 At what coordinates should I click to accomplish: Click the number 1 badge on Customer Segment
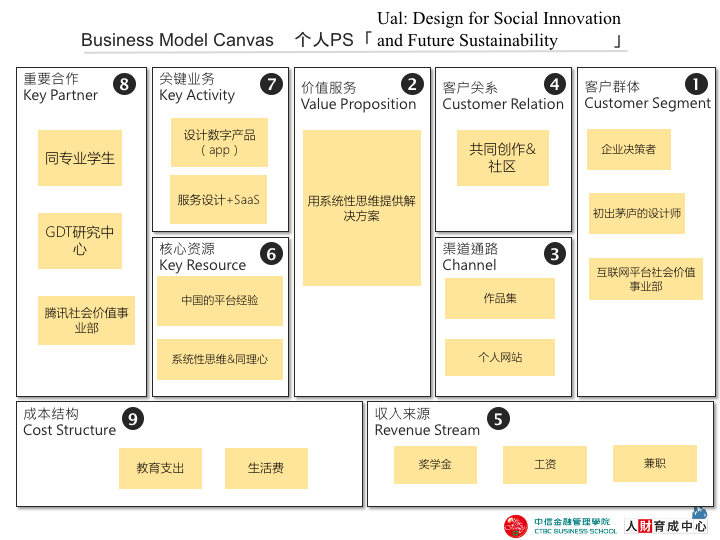click(696, 84)
